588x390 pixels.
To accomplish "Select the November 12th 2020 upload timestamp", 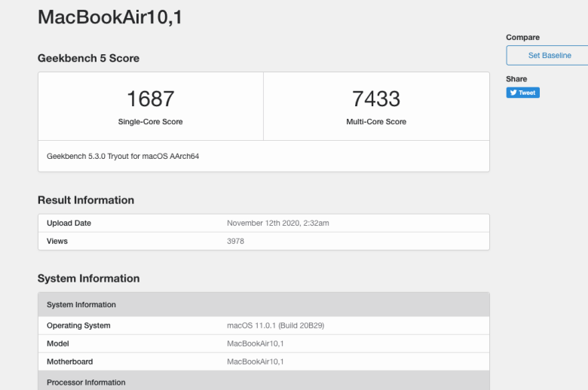I will pos(277,223).
